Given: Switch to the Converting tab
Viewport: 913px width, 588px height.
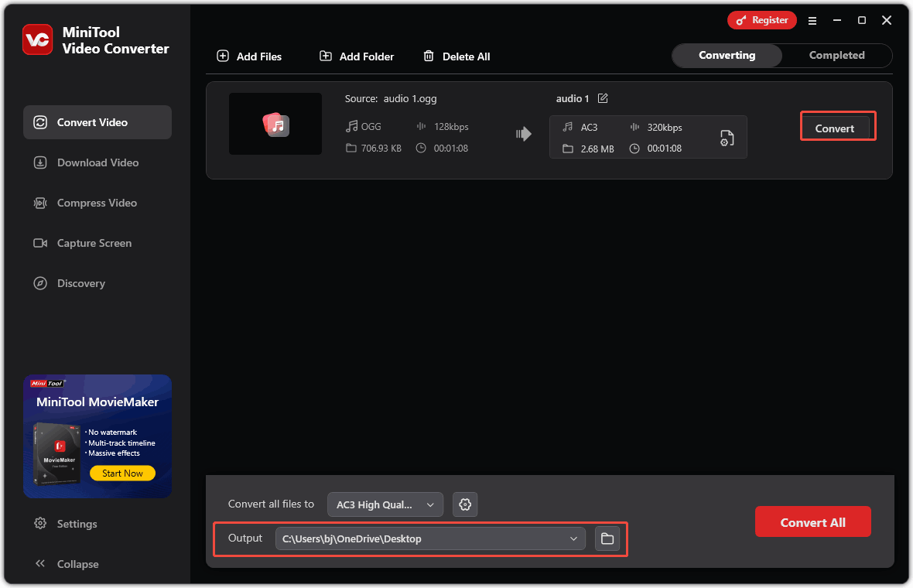Looking at the screenshot, I should [727, 55].
